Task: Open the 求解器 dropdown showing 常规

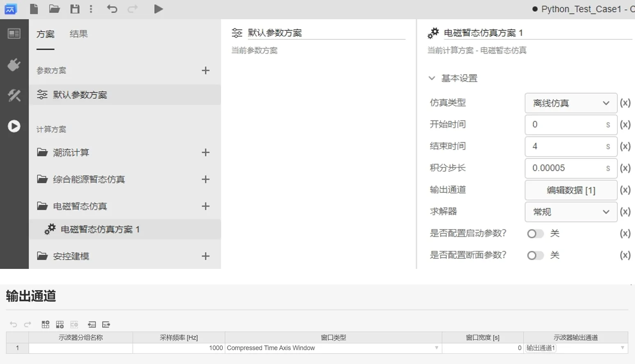Action: [571, 212]
